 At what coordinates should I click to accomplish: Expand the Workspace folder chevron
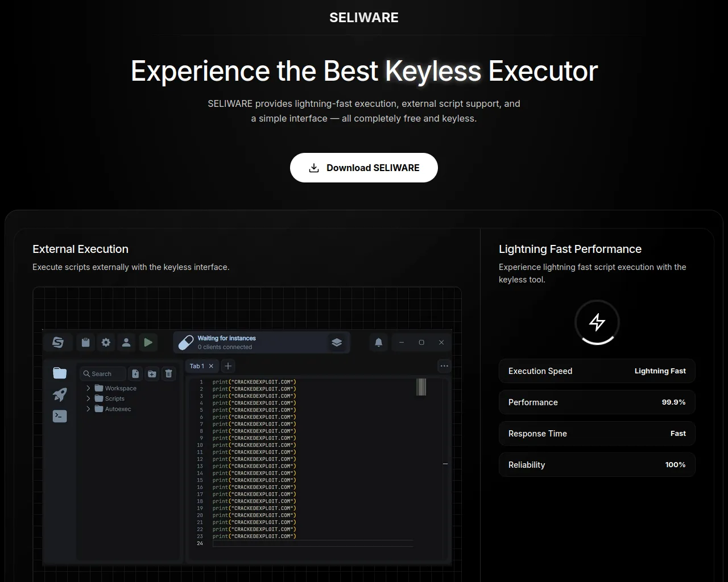coord(88,388)
